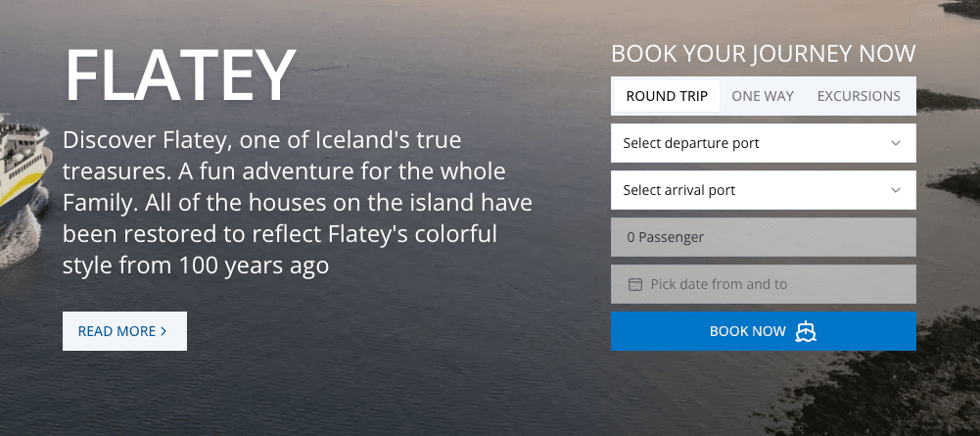Click the calendar icon in date field

point(634,284)
